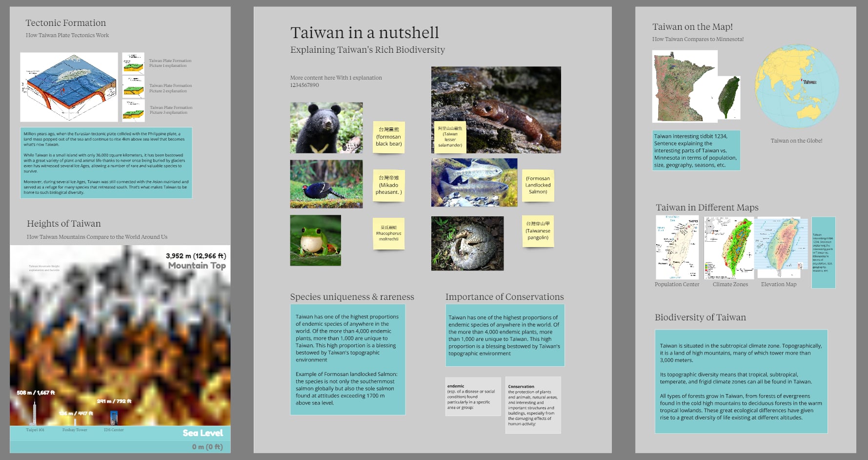Click the large tectonic plate block diagram
The height and width of the screenshot is (460, 868).
[69, 87]
